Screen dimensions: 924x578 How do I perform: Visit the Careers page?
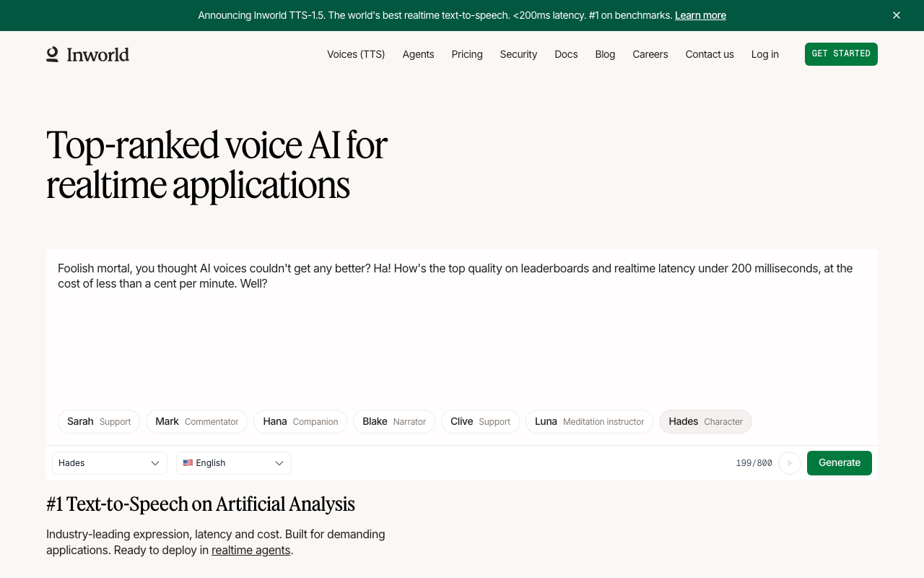pyautogui.click(x=650, y=54)
